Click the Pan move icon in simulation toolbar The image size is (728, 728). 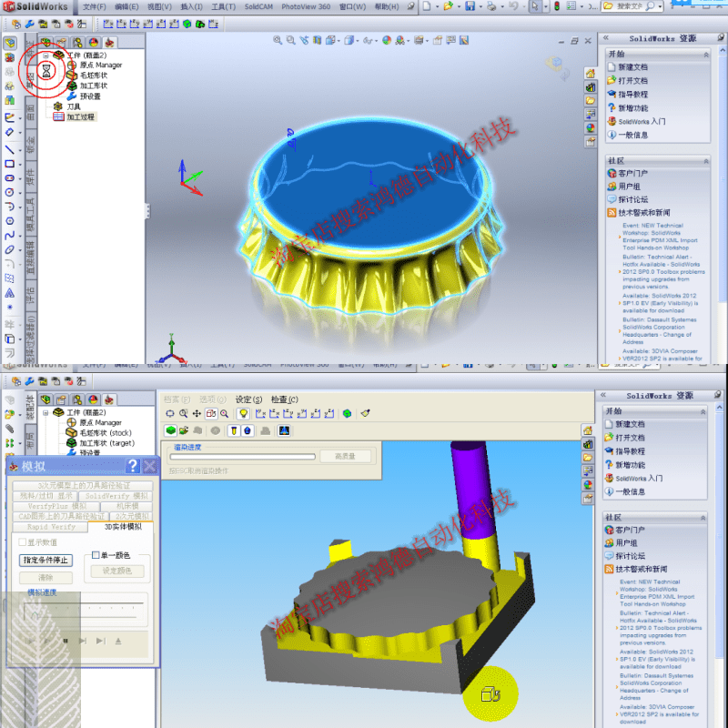pyautogui.click(x=197, y=413)
